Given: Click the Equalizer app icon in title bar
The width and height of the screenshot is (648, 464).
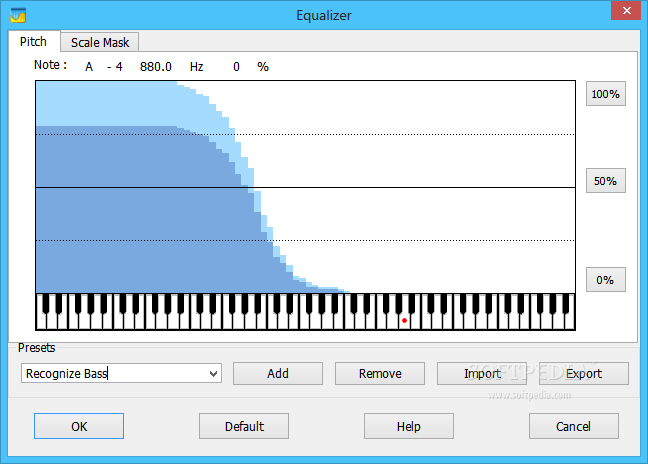Looking at the screenshot, I should [x=18, y=15].
